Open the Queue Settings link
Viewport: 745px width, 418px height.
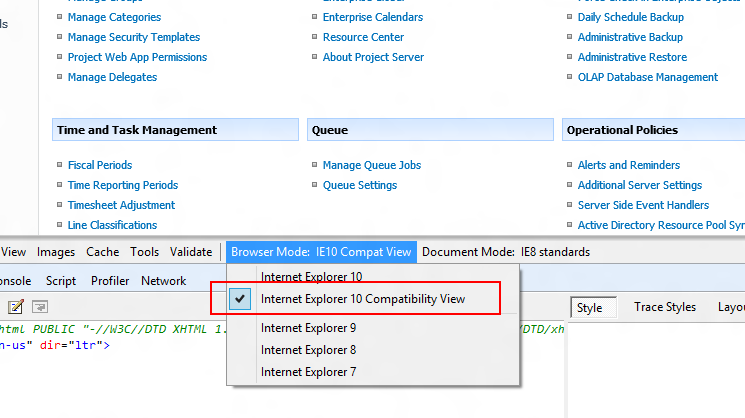pyautogui.click(x=360, y=185)
